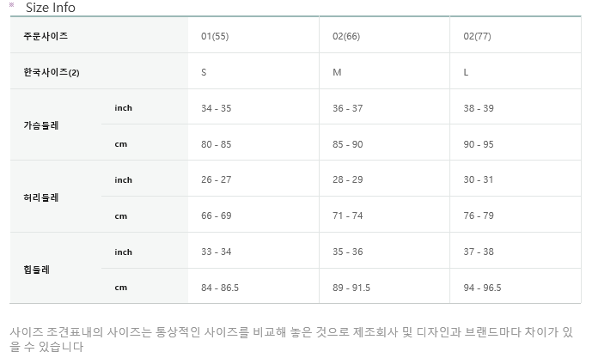
Task: Click the 허리둘레 row label
Action: (41, 197)
